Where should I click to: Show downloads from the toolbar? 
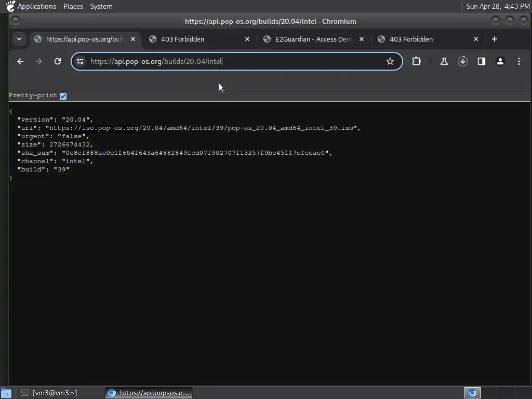tap(463, 61)
